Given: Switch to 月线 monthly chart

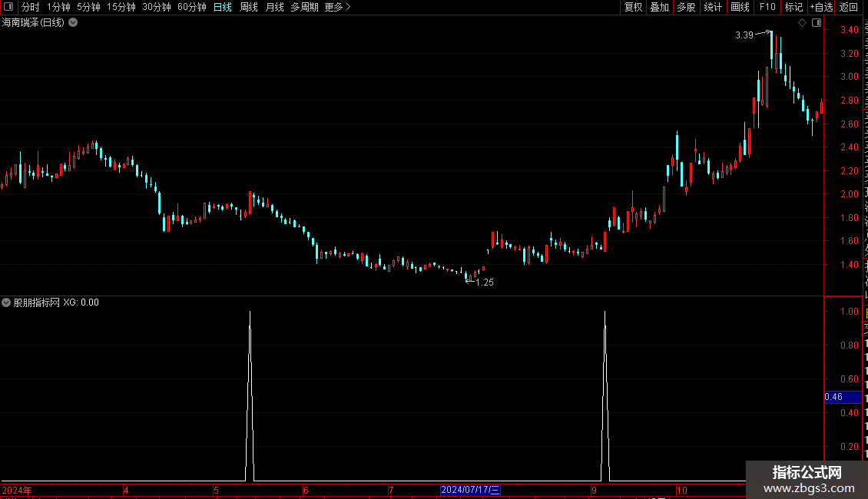Looking at the screenshot, I should click(274, 7).
